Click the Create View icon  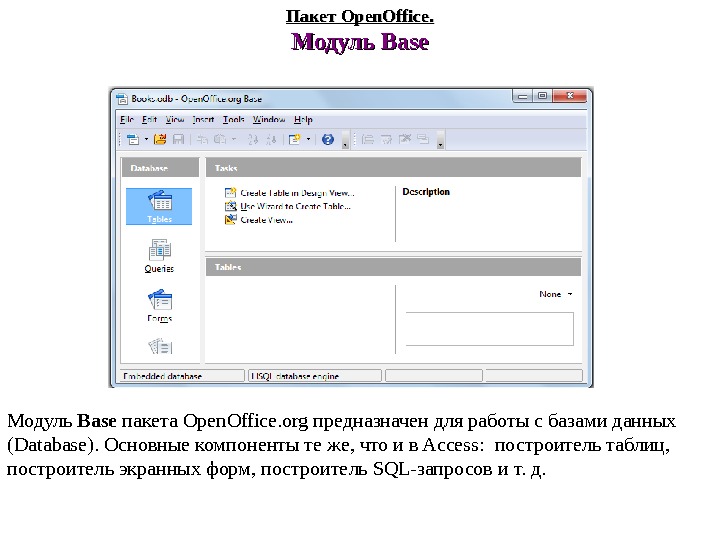[x=231, y=219]
